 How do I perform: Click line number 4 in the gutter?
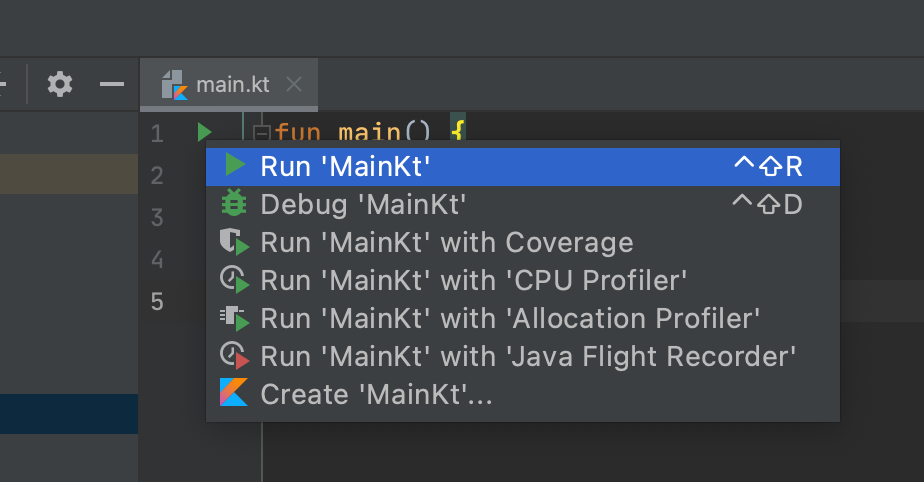point(157,259)
